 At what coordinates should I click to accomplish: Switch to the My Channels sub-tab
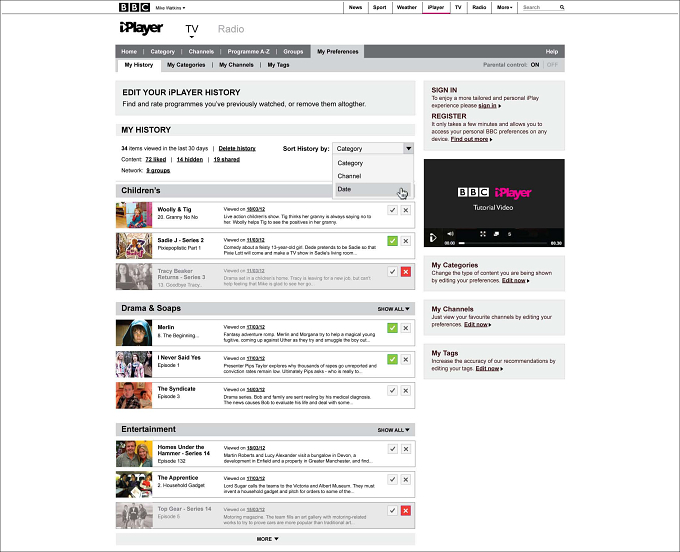pyautogui.click(x=236, y=65)
